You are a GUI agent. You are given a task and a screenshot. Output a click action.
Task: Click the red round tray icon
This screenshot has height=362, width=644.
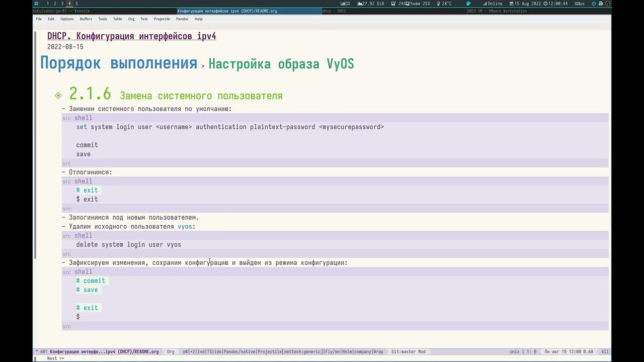[x=608, y=4]
